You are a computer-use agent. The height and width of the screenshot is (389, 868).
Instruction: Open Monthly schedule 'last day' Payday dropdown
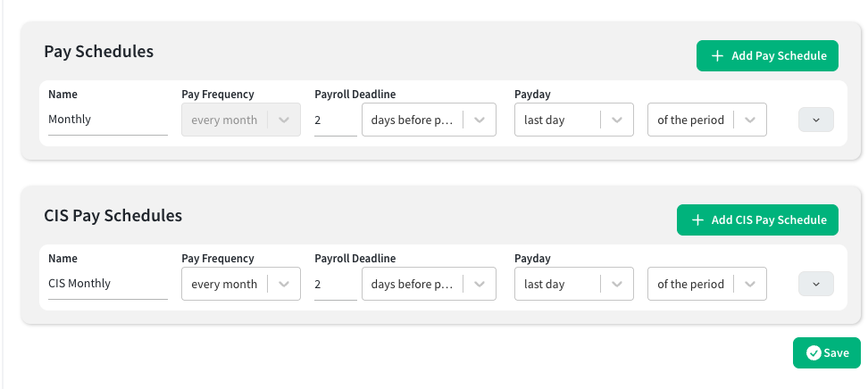[x=574, y=120]
